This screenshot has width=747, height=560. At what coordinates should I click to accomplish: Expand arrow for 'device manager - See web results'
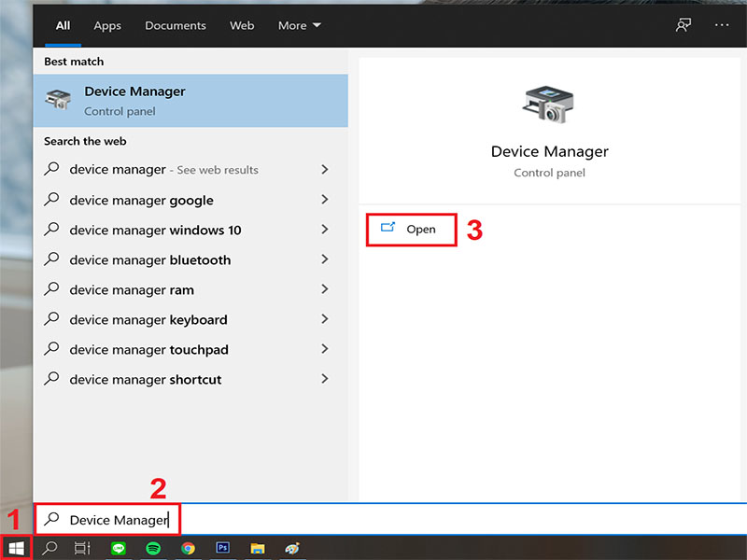click(324, 170)
